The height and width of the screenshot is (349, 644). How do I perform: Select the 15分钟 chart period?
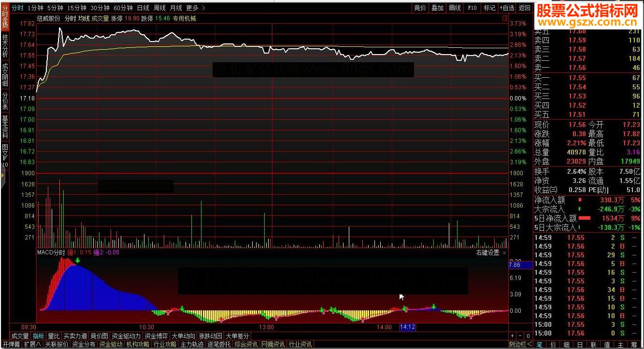(77, 8)
